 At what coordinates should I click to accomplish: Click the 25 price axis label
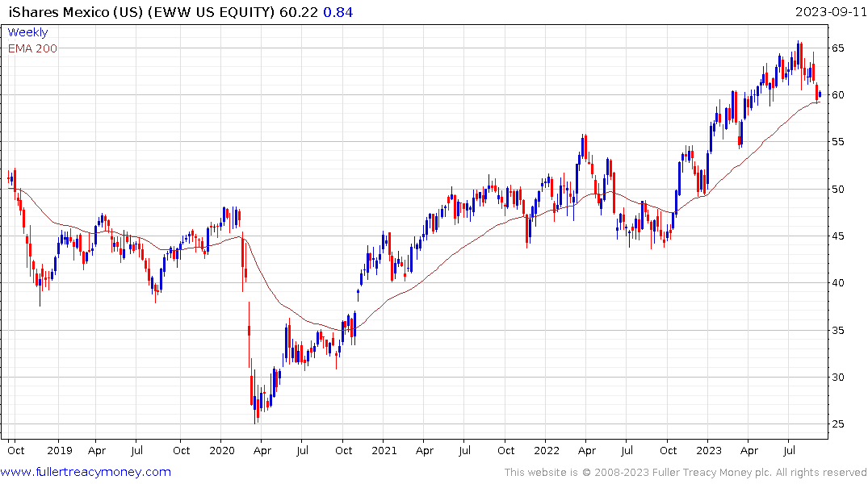point(837,424)
